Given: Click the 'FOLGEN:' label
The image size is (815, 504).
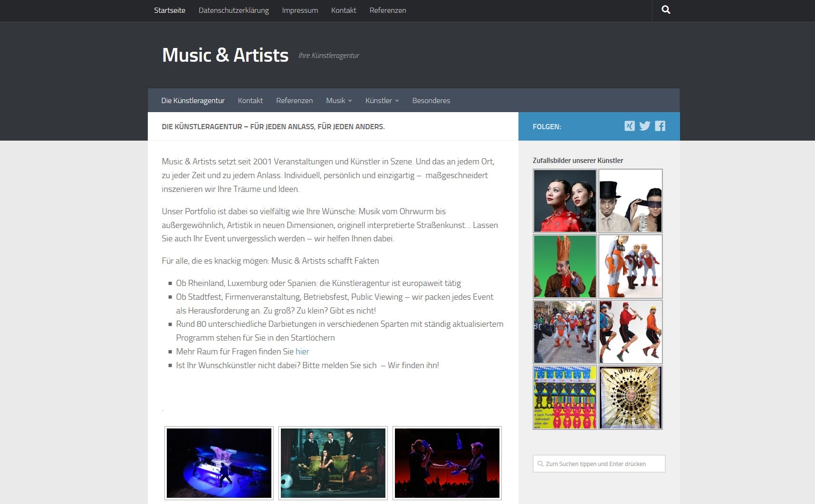Looking at the screenshot, I should (547, 127).
